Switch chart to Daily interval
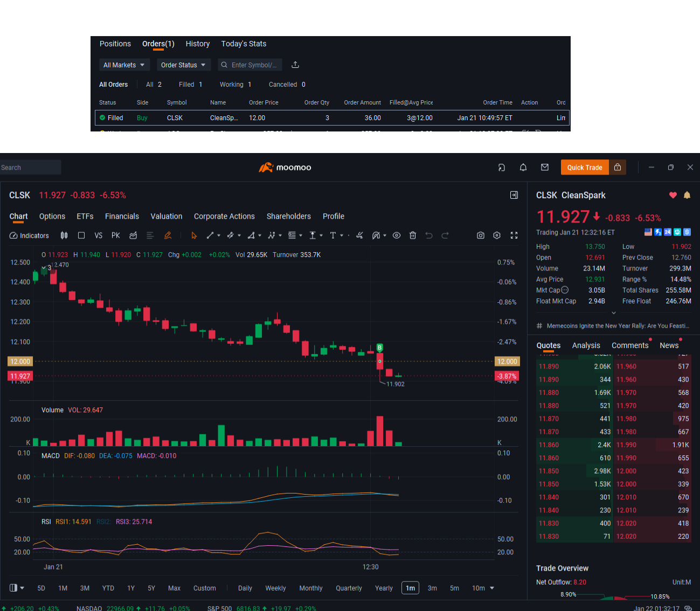 pos(245,588)
